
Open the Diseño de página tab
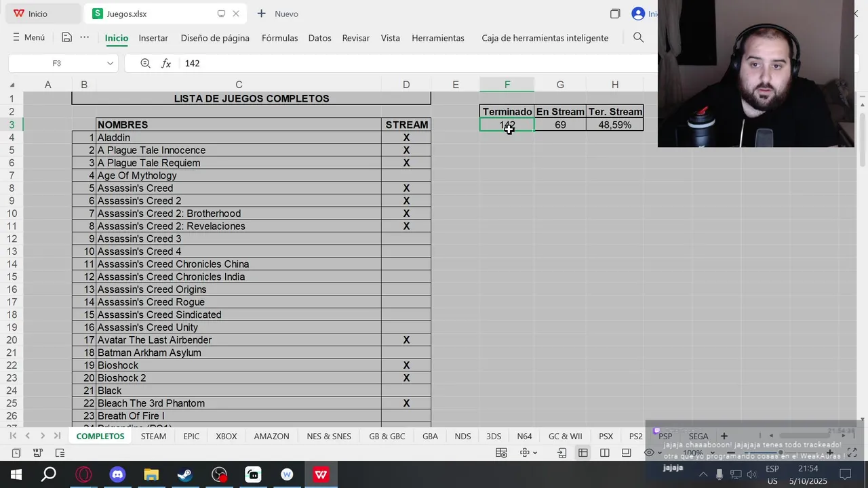pyautogui.click(x=215, y=38)
